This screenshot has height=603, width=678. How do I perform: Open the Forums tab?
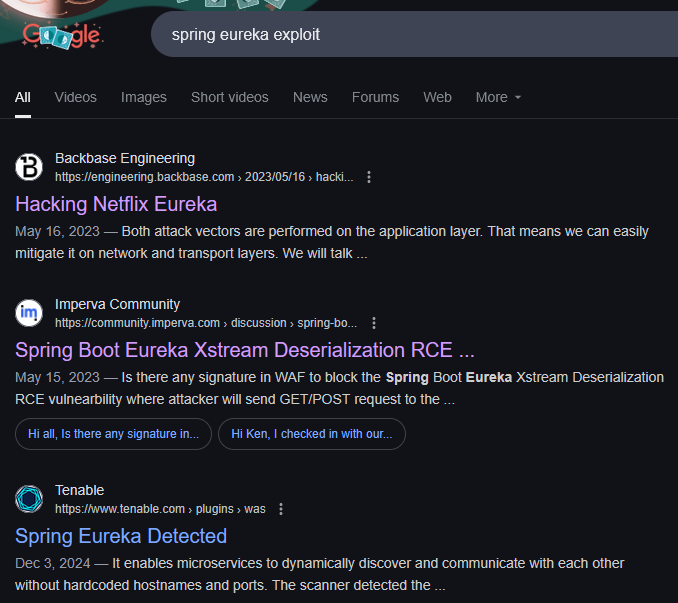click(375, 97)
